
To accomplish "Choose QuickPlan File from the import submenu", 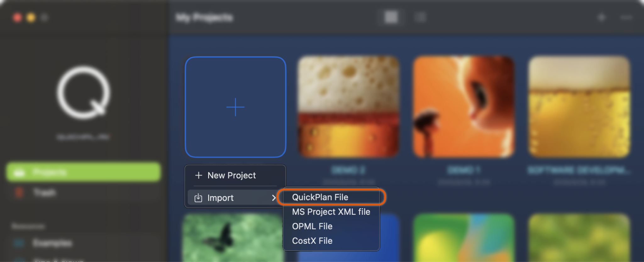I will pos(320,197).
